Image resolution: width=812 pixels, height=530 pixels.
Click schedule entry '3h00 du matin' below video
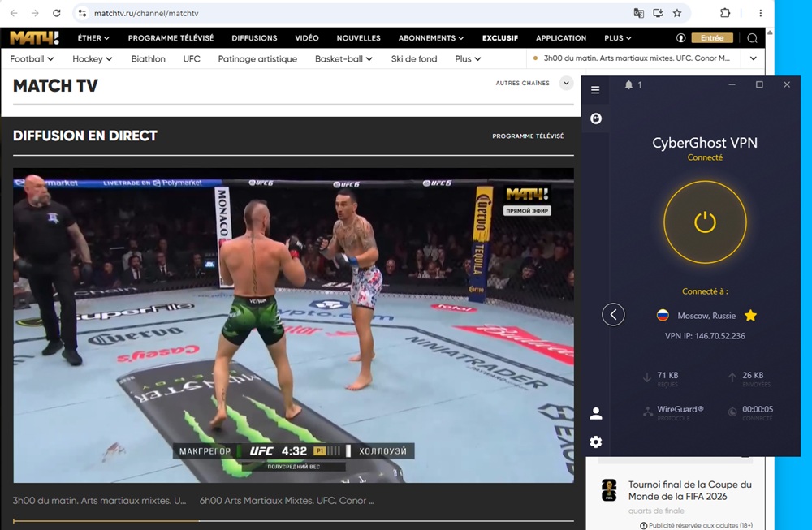(x=99, y=501)
